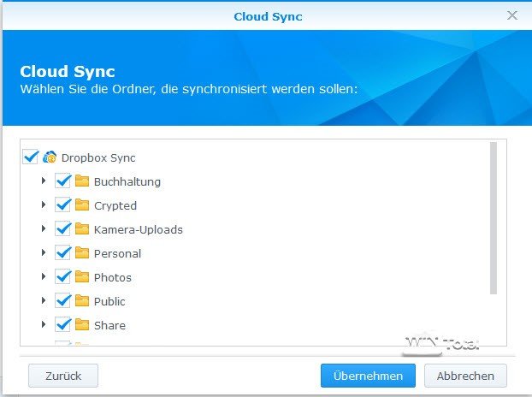This screenshot has width=532, height=397.
Task: Click the Share folder icon
Action: [x=82, y=325]
